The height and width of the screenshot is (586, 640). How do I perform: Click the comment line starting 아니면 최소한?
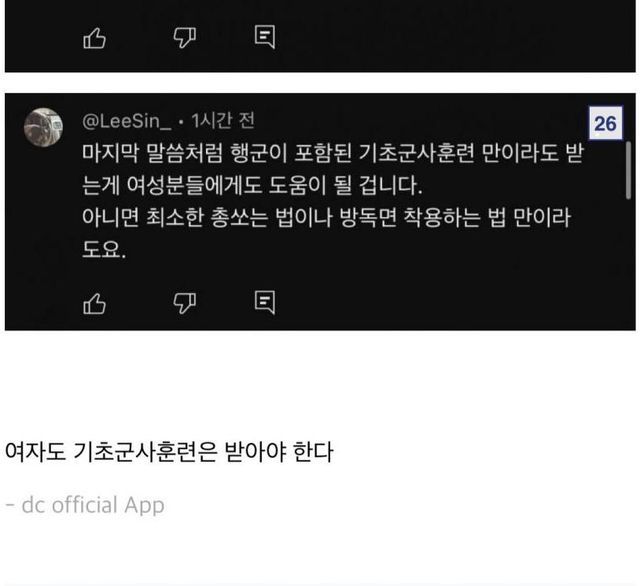tap(326, 217)
